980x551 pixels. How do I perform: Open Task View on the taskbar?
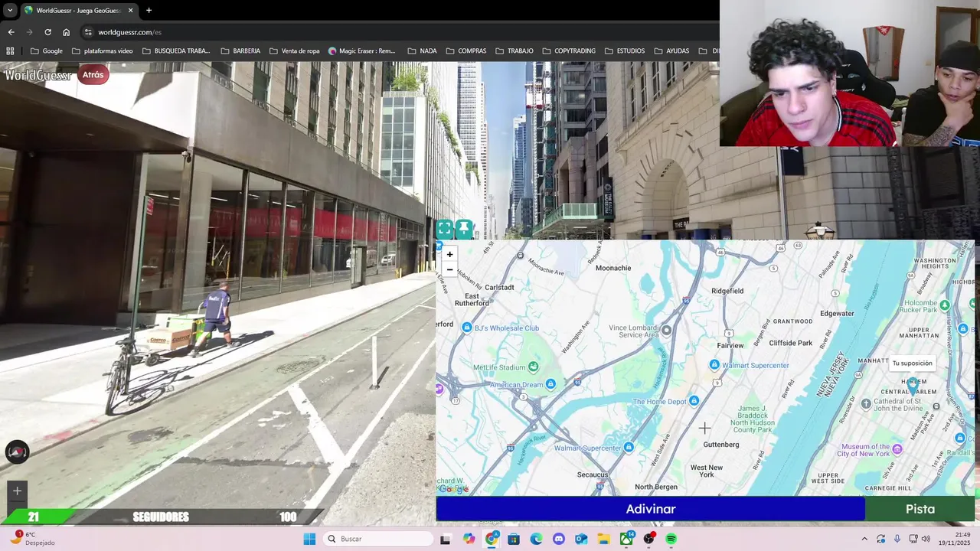445,539
